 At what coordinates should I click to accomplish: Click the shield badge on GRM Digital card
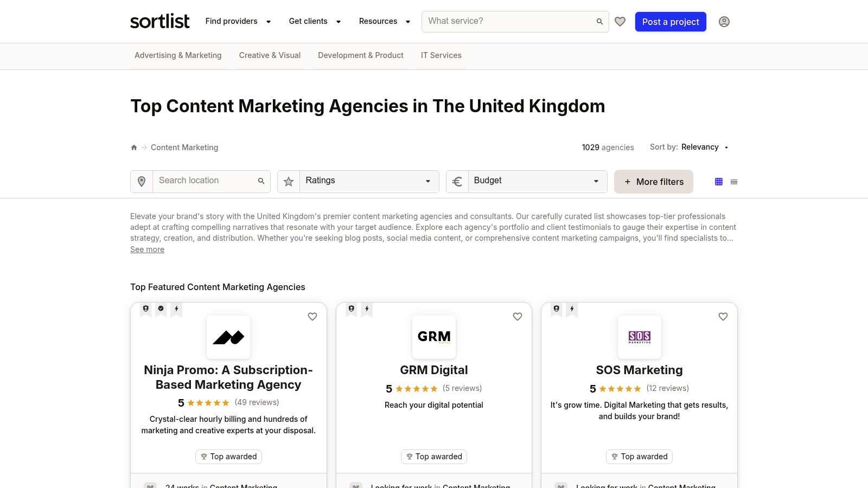(x=352, y=309)
